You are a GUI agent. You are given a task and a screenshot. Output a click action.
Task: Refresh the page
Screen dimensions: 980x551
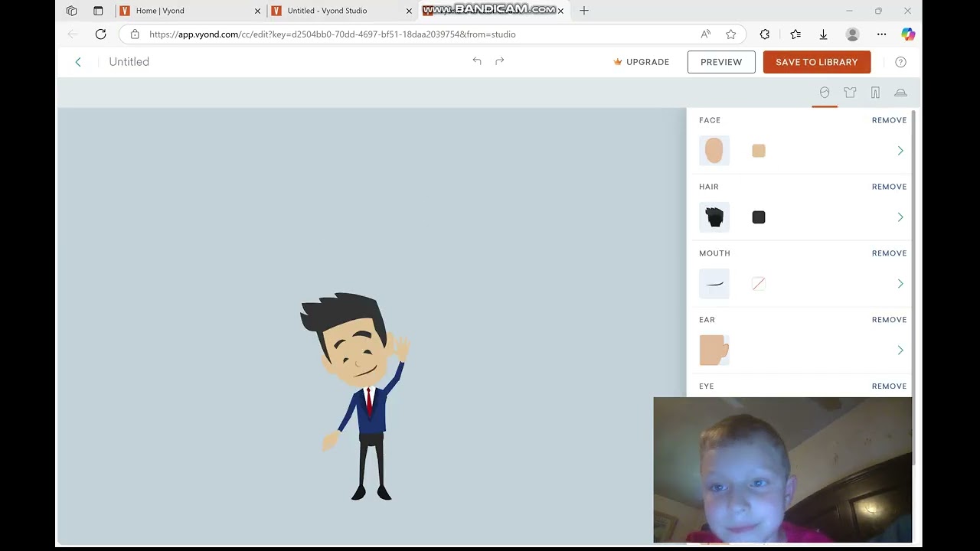click(100, 34)
